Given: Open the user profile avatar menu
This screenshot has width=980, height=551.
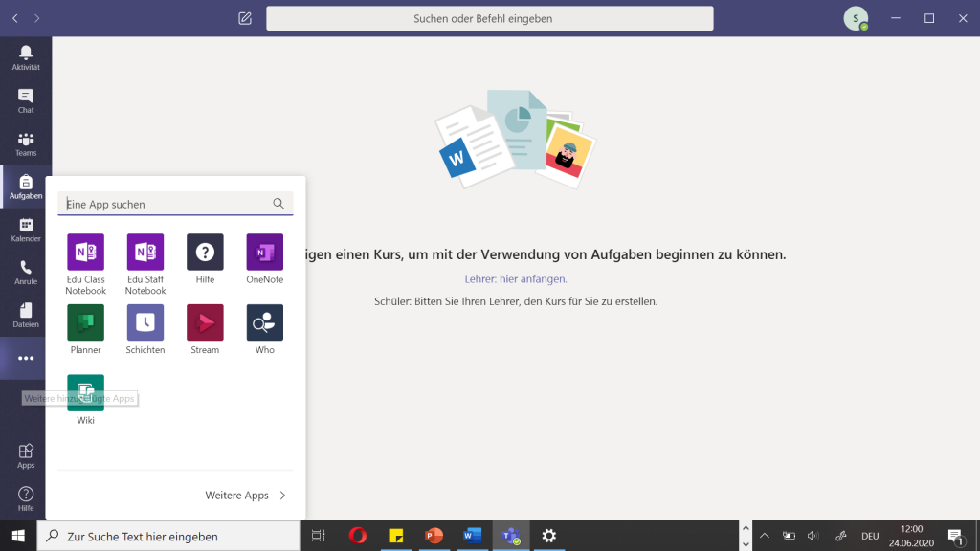Looking at the screenshot, I should [x=856, y=19].
